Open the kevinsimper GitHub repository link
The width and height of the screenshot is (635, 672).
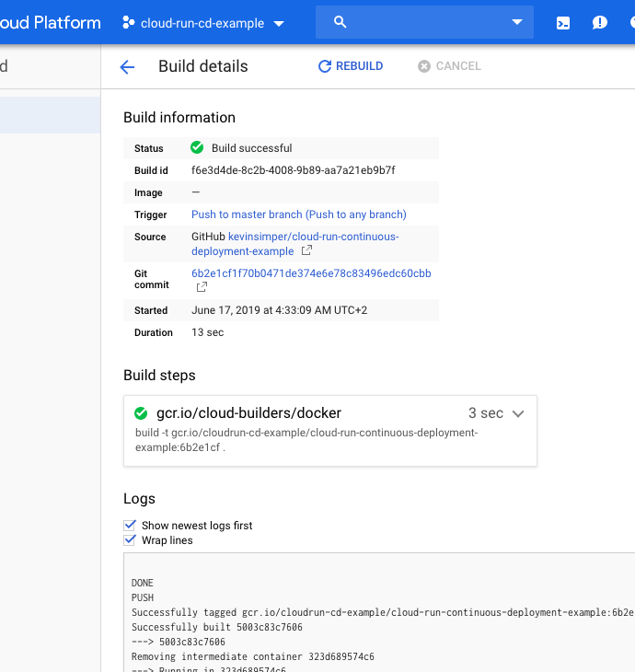point(294,244)
